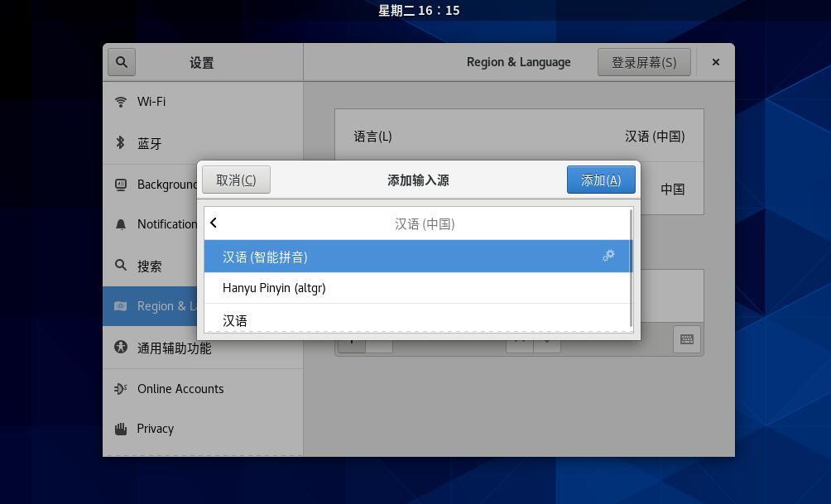
Task: Confirm with the blue 添加(A) button
Action: click(601, 179)
